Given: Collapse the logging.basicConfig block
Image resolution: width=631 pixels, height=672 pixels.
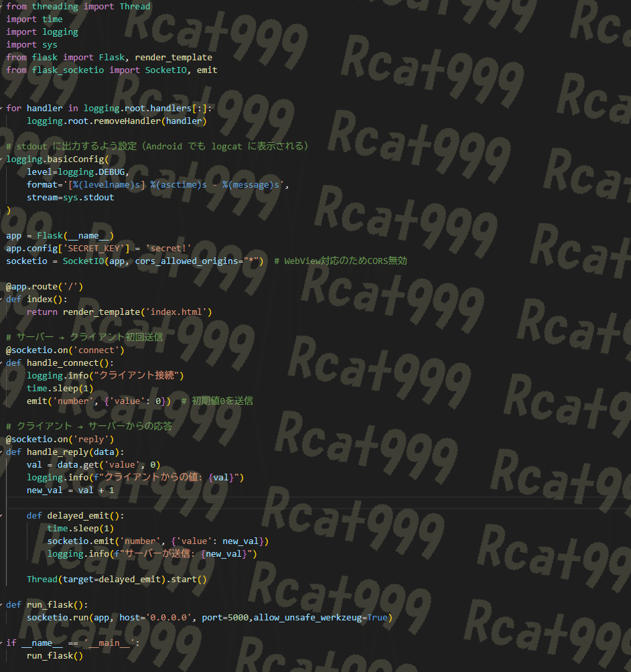Looking at the screenshot, I should tap(3, 159).
